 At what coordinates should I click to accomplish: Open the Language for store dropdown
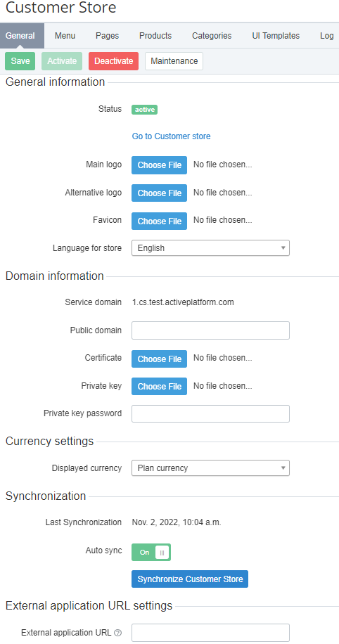(x=210, y=248)
